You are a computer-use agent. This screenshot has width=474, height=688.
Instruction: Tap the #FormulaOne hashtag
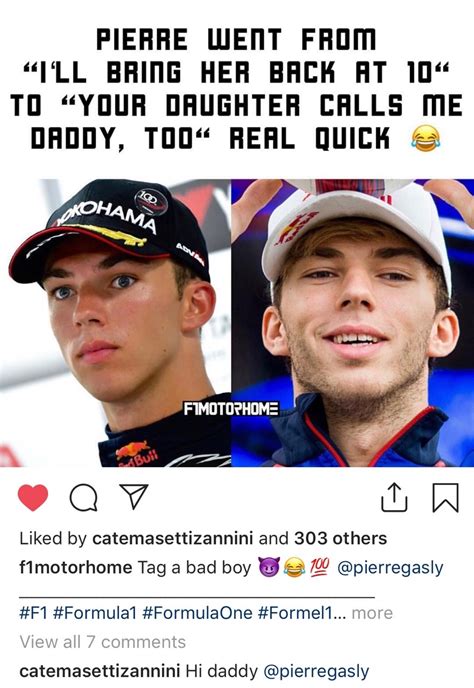[x=198, y=613]
